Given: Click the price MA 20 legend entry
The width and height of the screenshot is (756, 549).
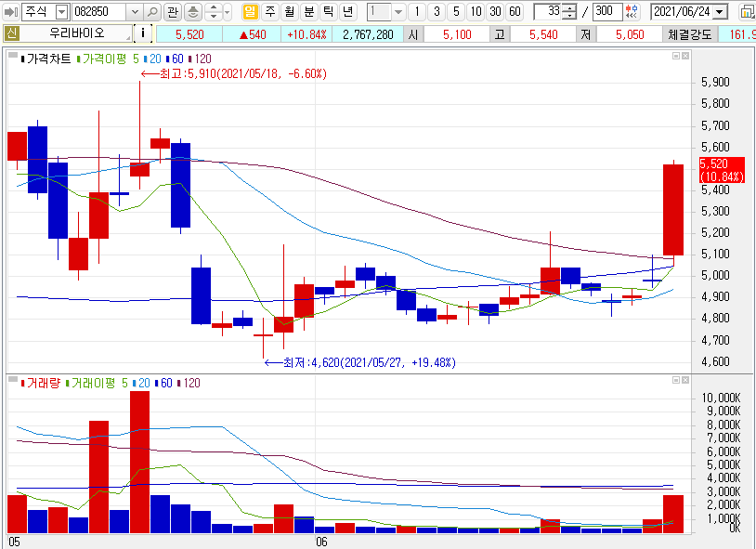Looking at the screenshot, I should coord(152,59).
